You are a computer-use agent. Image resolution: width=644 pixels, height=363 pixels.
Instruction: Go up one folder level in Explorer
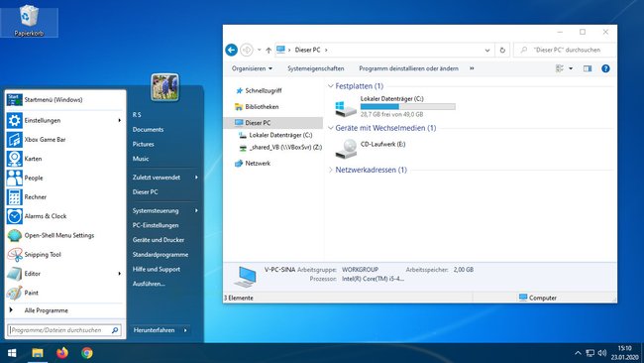tap(268, 51)
